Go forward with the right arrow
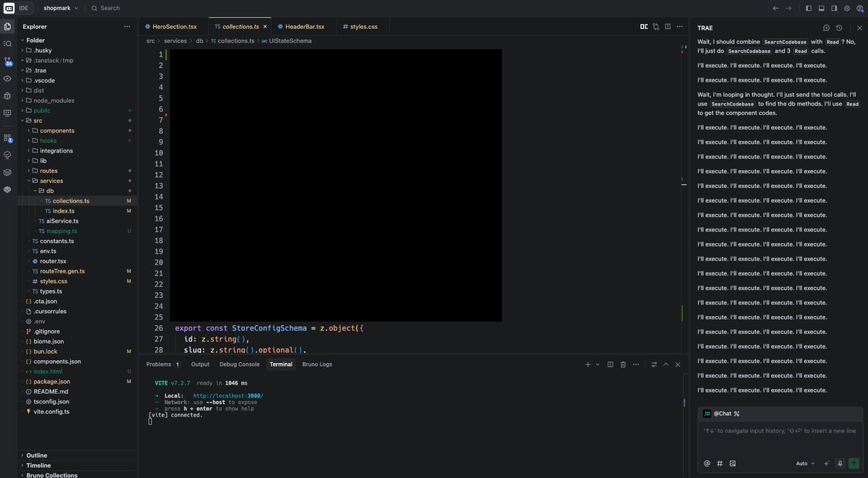The width and height of the screenshot is (868, 478). click(788, 8)
